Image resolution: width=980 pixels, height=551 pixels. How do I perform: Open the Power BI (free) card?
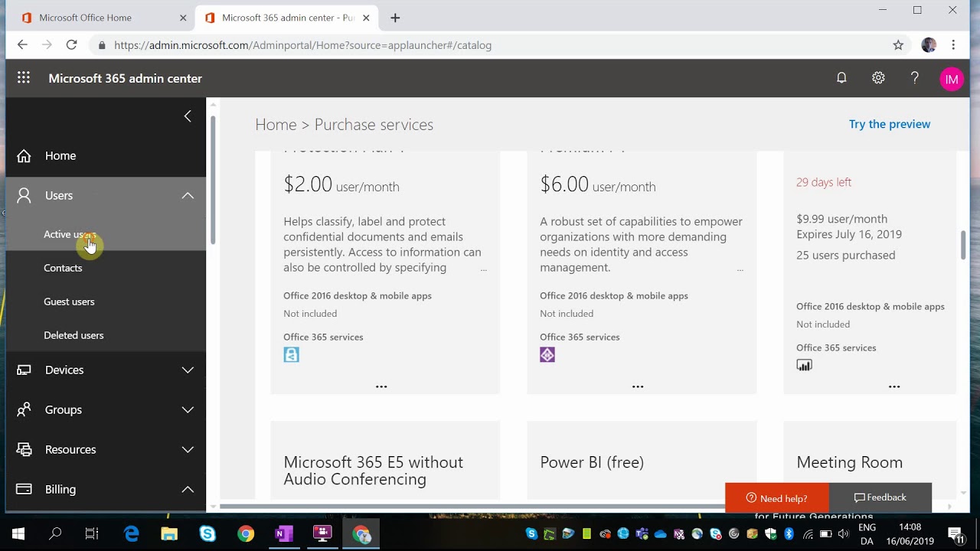[x=642, y=461]
